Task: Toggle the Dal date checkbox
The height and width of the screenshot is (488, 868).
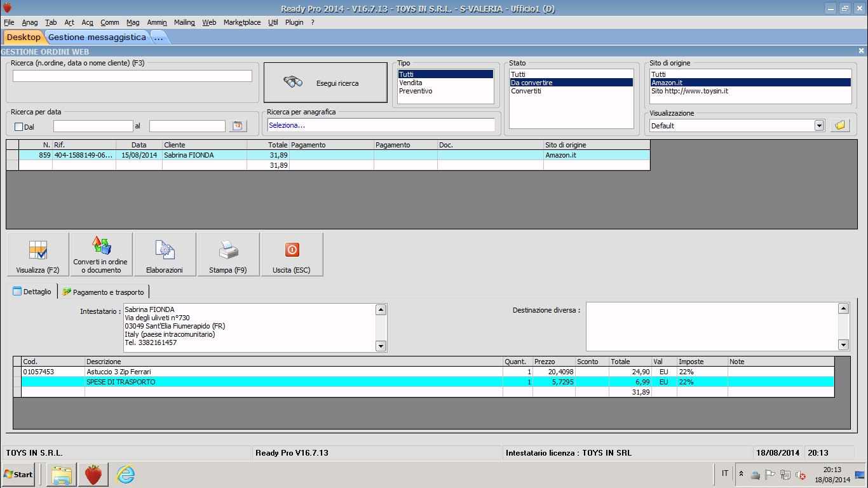Action: (x=18, y=126)
